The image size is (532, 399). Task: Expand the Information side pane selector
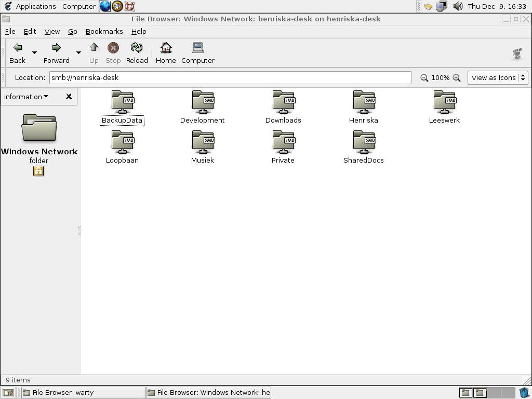[x=26, y=97]
